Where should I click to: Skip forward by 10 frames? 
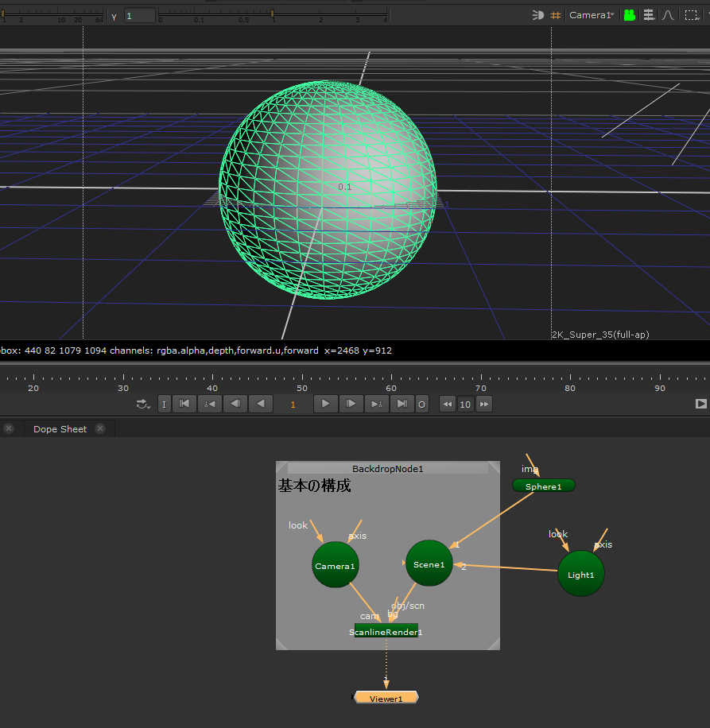[483, 405]
